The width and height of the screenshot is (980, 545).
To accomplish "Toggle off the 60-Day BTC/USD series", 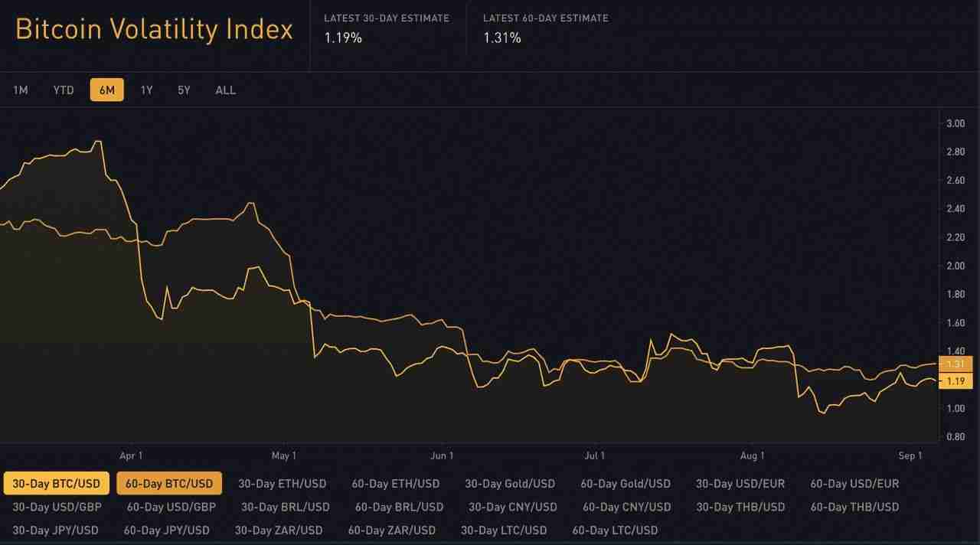I will 169,484.
